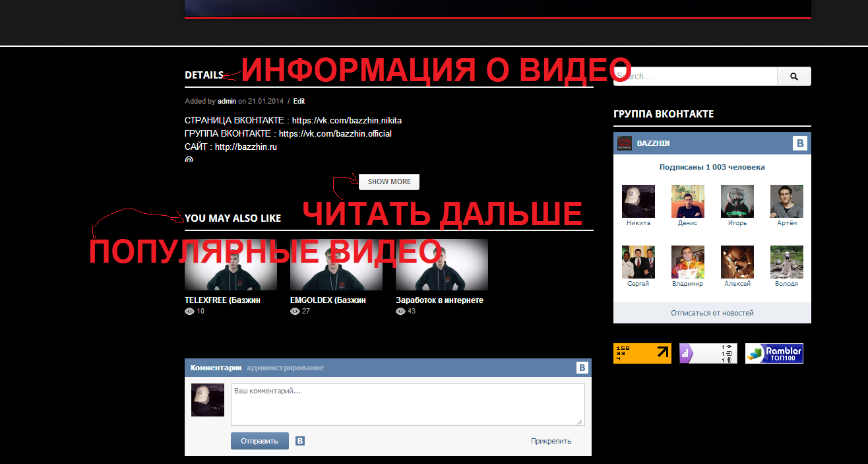Image resolution: width=868 pixels, height=464 pixels.
Task: Click name Артём under avatar
Action: pyautogui.click(x=787, y=223)
